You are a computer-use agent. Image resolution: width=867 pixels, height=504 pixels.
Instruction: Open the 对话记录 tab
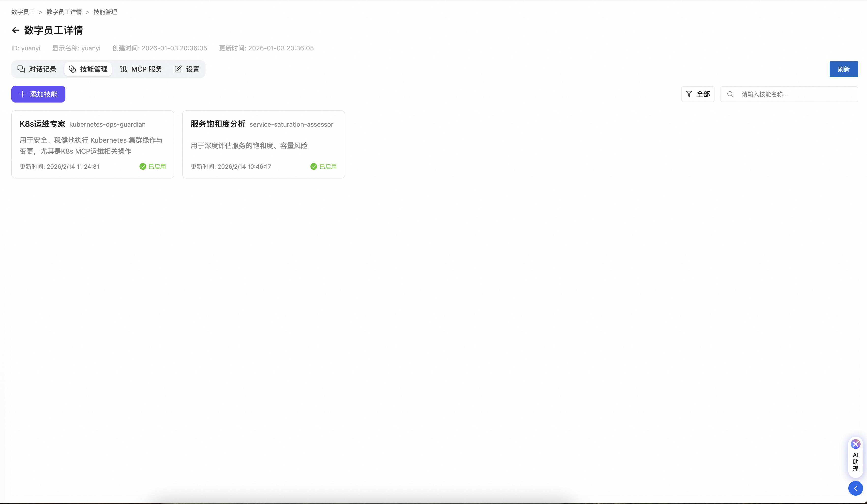[x=37, y=69]
